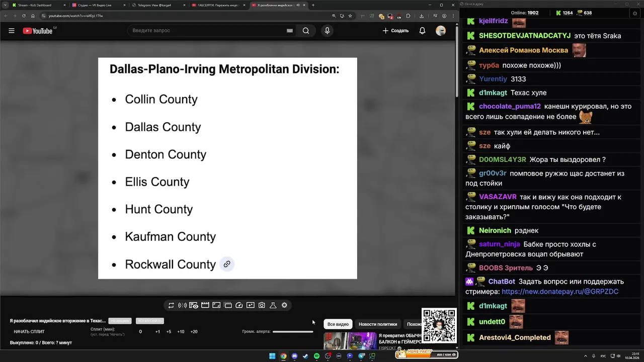Start voice search with microphone
Viewport: 644px width, 362px height.
[327, 31]
